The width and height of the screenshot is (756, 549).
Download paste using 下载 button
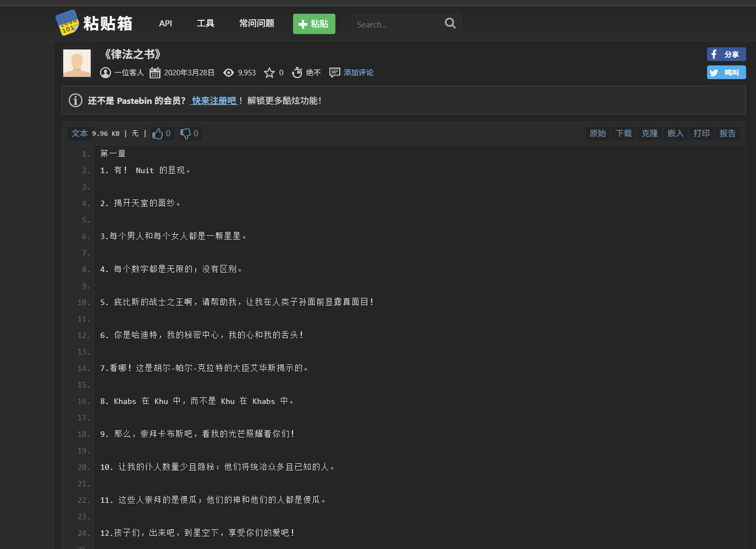point(623,134)
